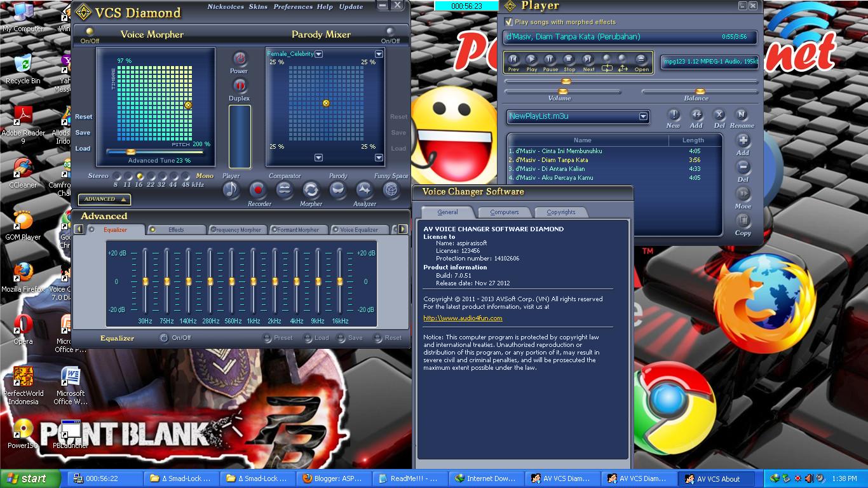Click the Equalizer Preset button
The width and height of the screenshot is (868, 488).
tap(278, 338)
